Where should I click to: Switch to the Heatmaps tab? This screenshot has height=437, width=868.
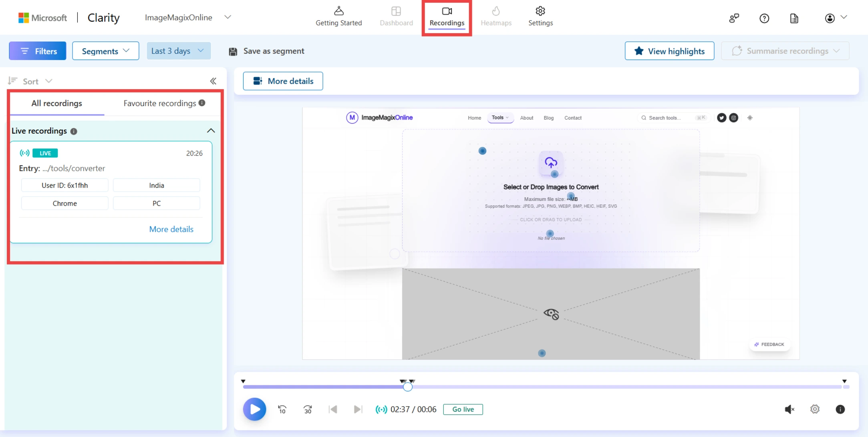(496, 17)
